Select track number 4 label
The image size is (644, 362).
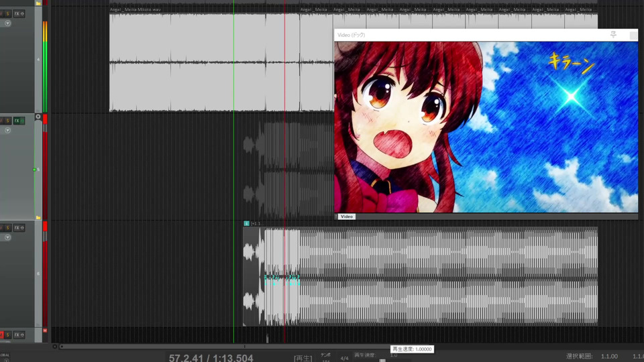coord(38,60)
